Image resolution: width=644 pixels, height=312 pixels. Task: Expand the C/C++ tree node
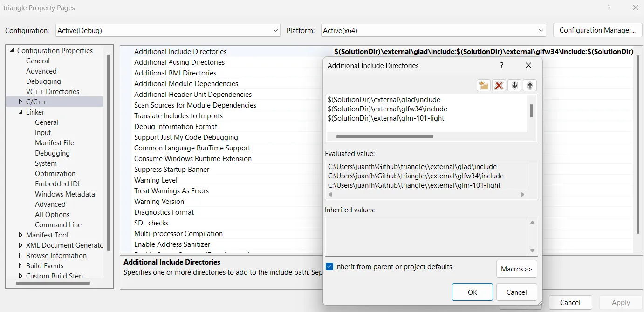click(21, 102)
